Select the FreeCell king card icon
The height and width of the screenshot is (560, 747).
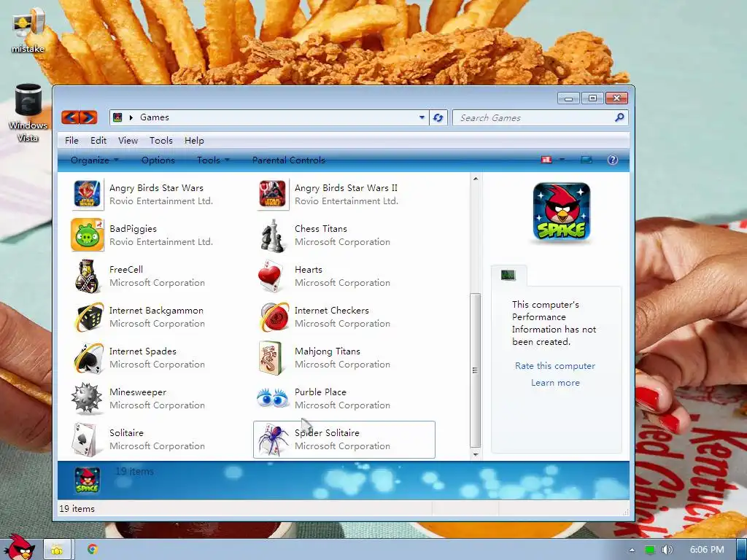[88, 276]
